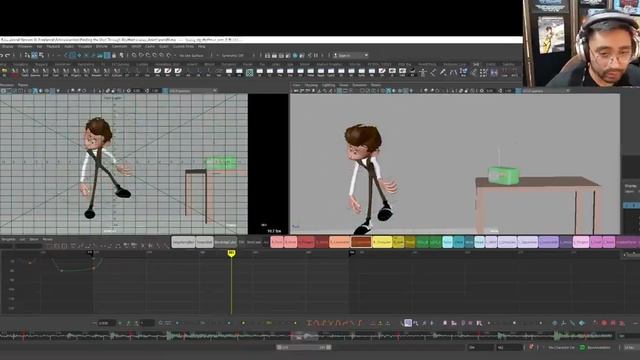This screenshot has width=640, height=360.
Task: Click the light orange selection set button
Action: tap(340, 242)
